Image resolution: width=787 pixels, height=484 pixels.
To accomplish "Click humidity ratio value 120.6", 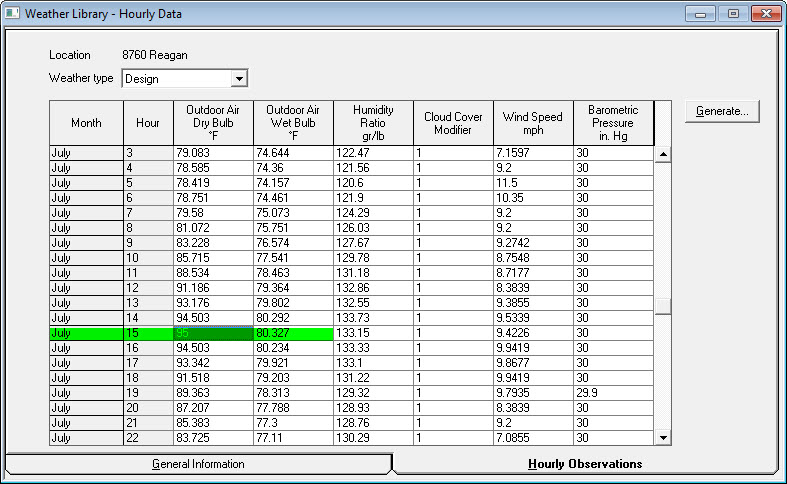I will pos(373,183).
